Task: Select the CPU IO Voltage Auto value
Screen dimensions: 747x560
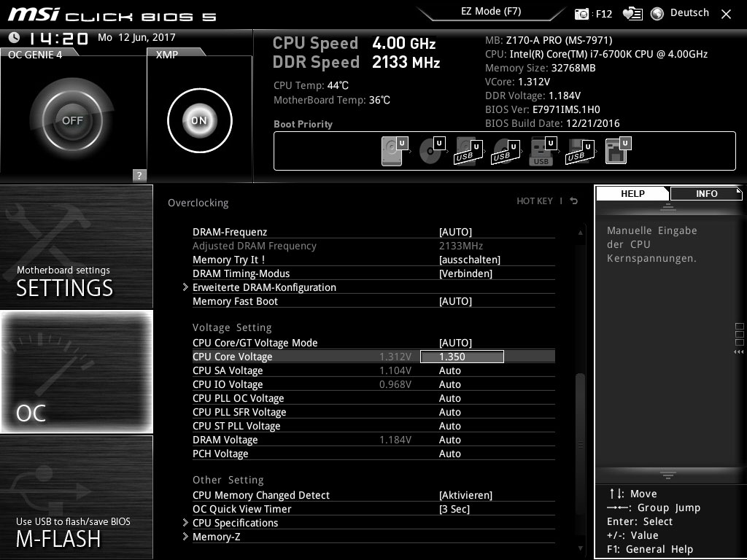Action: pos(449,384)
